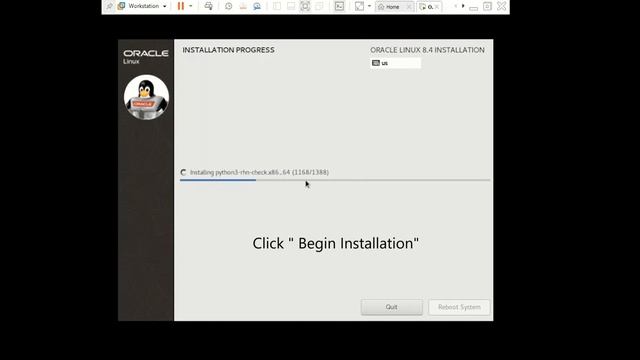Click the spinner icon beside install status
The height and width of the screenshot is (360, 640).
[x=183, y=172]
